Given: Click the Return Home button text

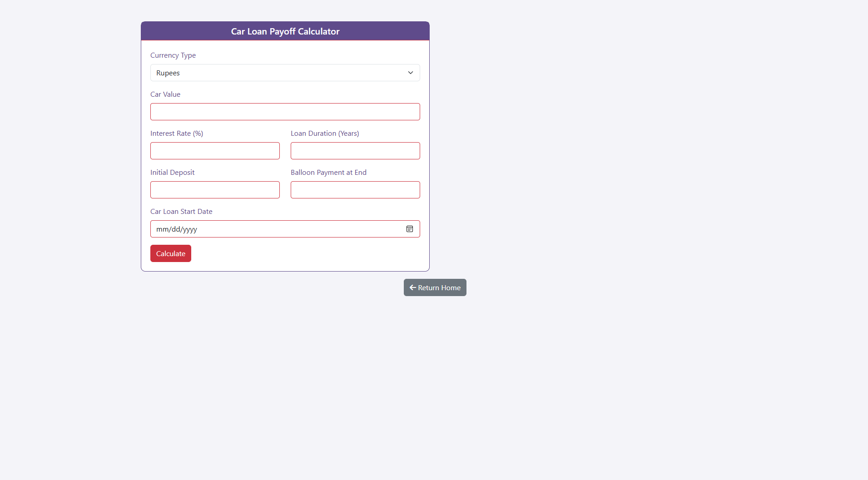Looking at the screenshot, I should 439,287.
